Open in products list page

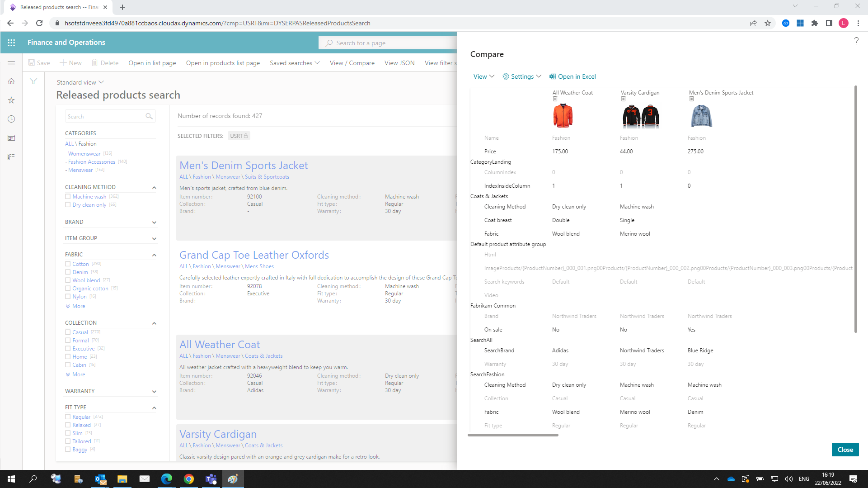click(x=223, y=63)
